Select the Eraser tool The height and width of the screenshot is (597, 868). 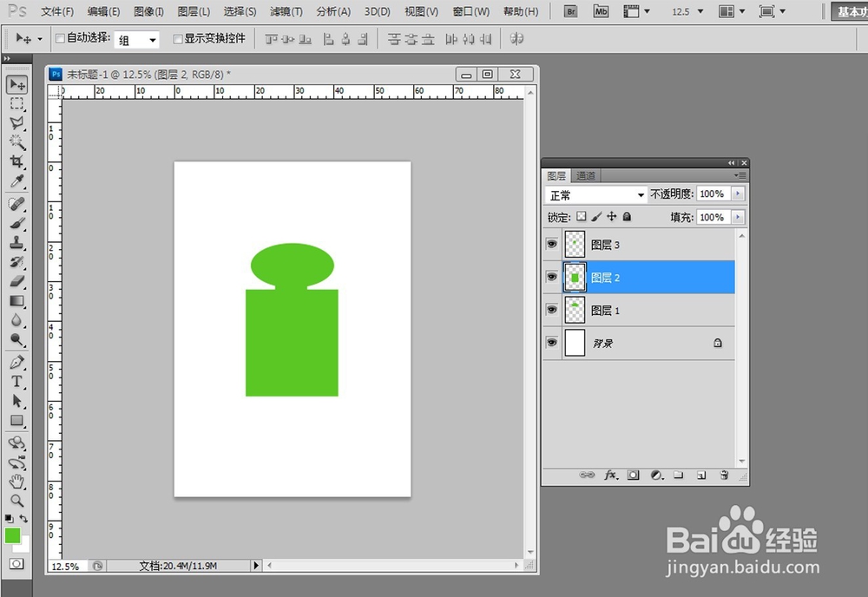[17, 281]
